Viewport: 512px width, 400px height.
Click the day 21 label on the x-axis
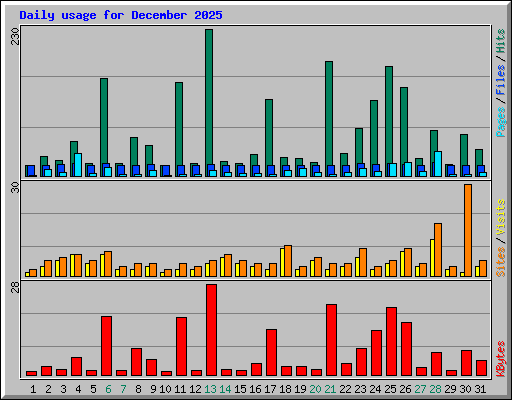(330, 389)
